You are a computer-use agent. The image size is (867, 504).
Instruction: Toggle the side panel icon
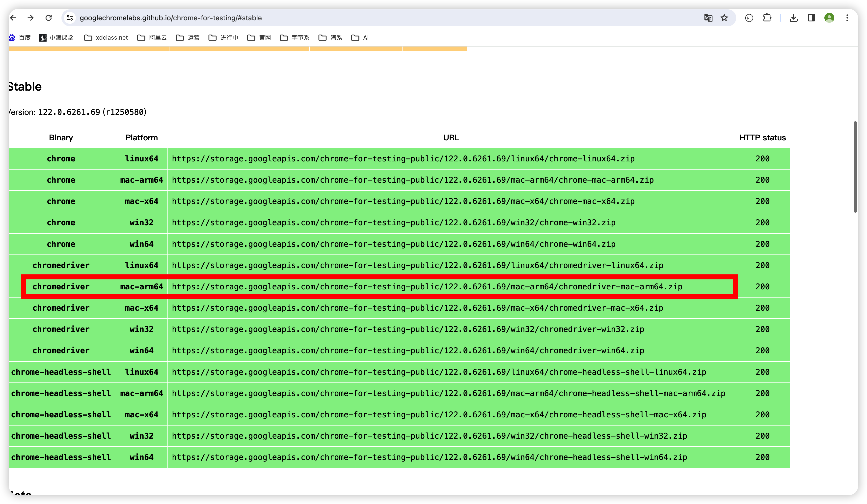(x=812, y=18)
